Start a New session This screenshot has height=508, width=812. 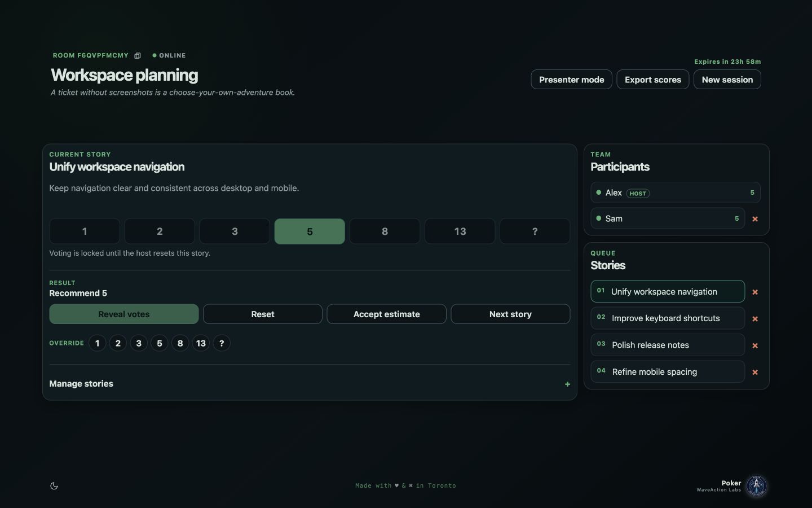coord(727,80)
